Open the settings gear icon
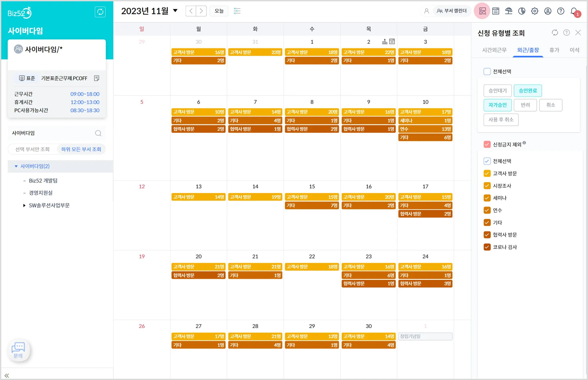 [x=535, y=11]
